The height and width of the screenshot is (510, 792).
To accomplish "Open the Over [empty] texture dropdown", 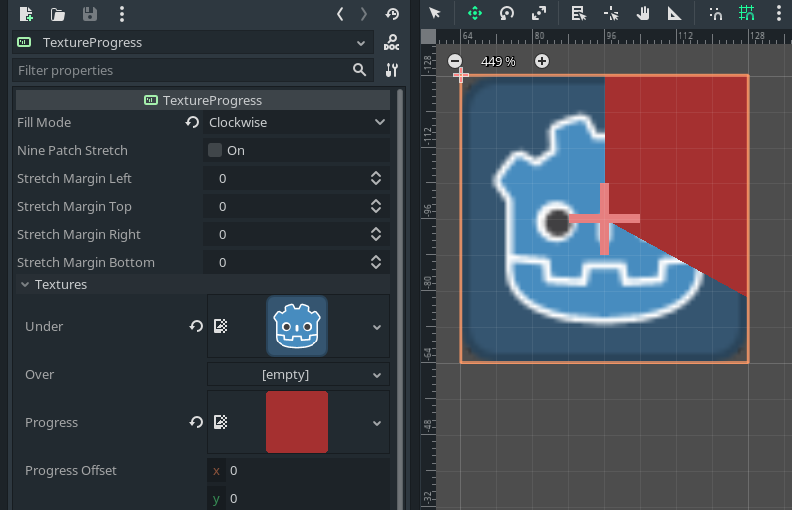I will [299, 375].
